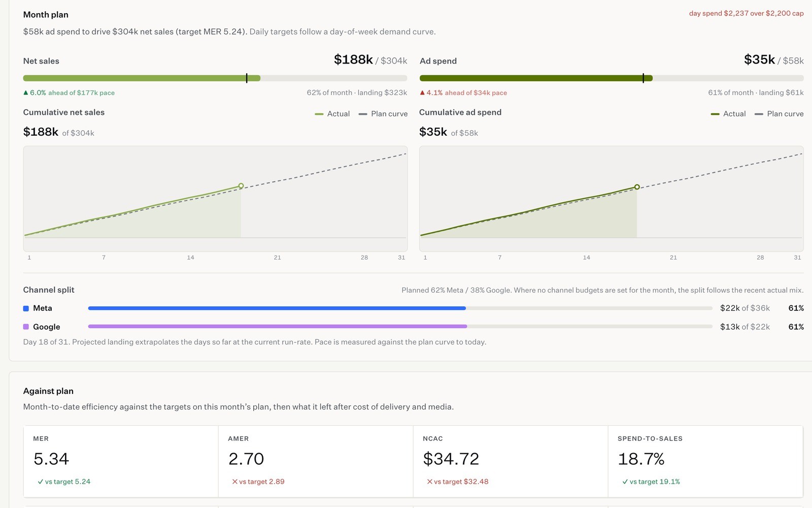Click the ad spend chart endpoint marker
The width and height of the screenshot is (812, 508).
tap(637, 187)
